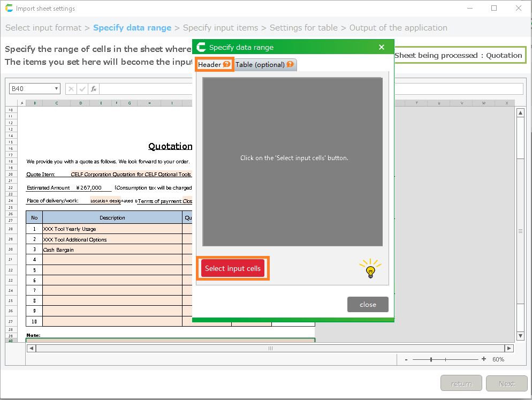The height and width of the screenshot is (400, 532).
Task: Switch to the Table (optional) tab
Action: click(260, 64)
